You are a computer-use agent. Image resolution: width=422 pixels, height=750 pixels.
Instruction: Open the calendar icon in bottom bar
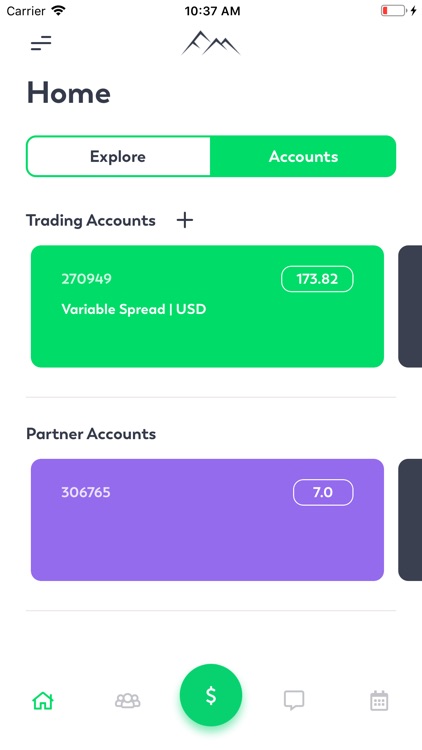pyautogui.click(x=379, y=701)
